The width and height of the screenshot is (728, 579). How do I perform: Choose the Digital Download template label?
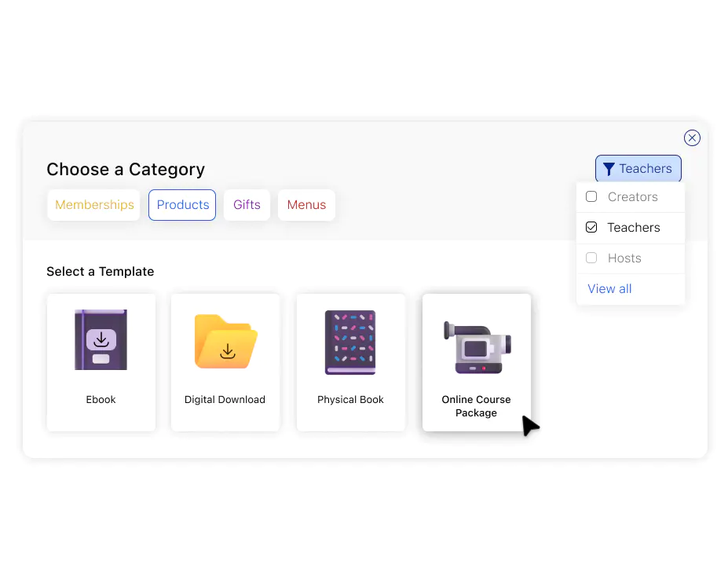(225, 400)
